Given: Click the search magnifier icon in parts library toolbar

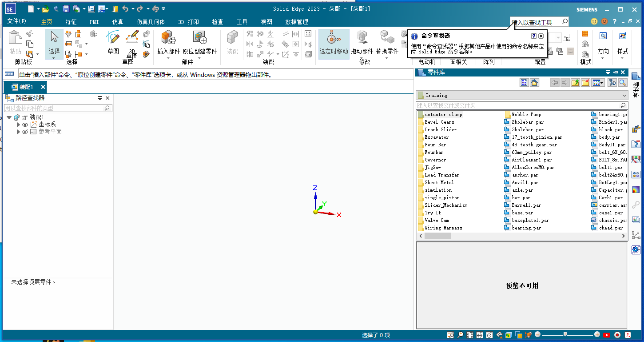Looking at the screenshot, I should (623, 82).
